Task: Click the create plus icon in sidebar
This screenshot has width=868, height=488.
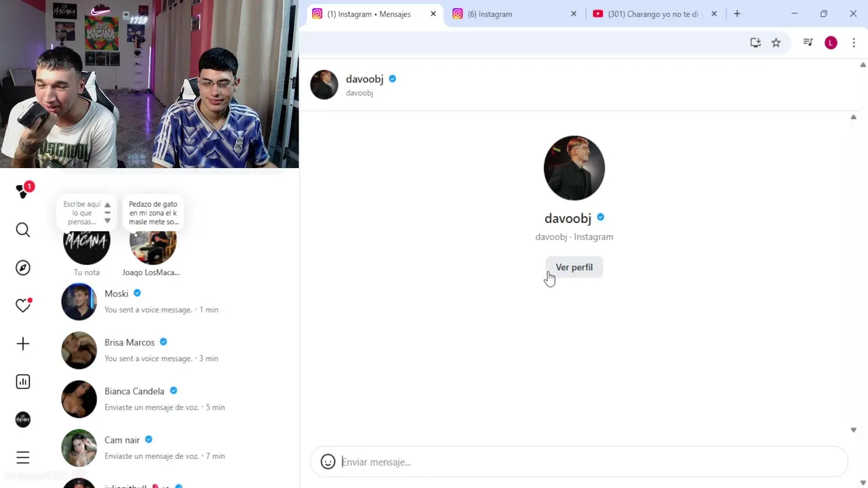Action: tap(23, 344)
